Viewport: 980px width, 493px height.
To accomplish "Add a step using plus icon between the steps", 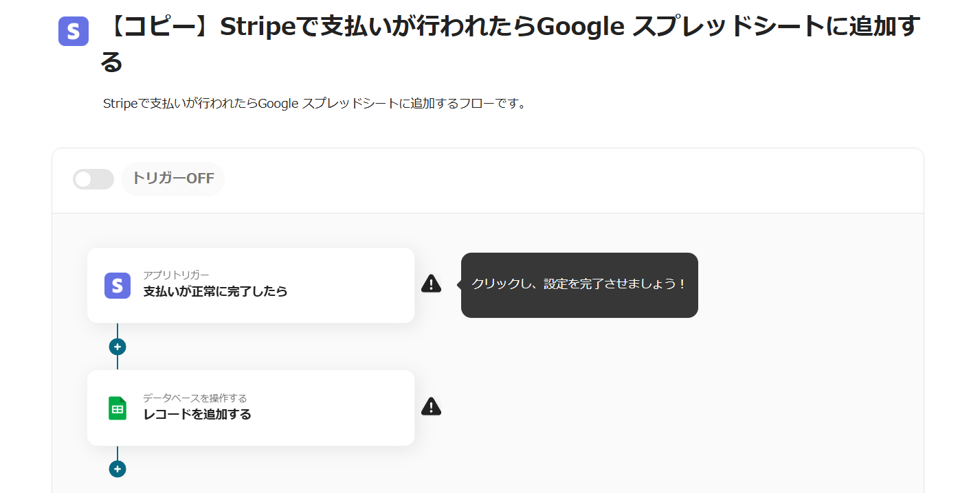I will tap(118, 347).
